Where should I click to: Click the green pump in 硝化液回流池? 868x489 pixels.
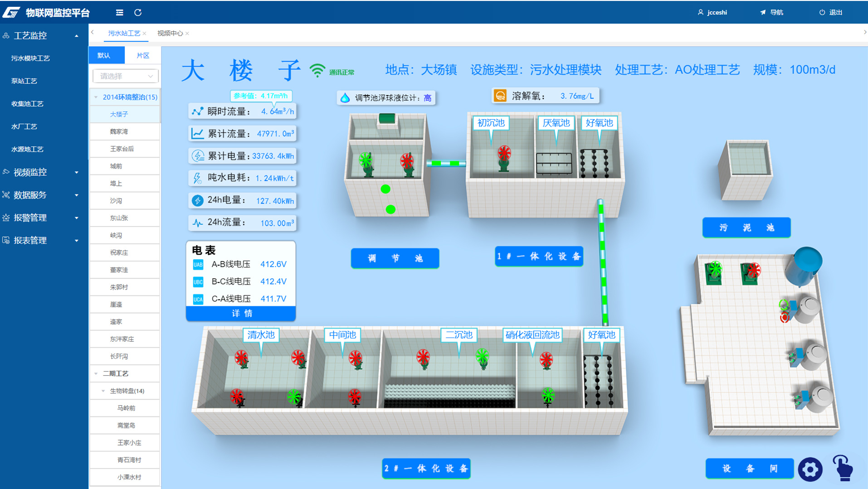coord(548,397)
